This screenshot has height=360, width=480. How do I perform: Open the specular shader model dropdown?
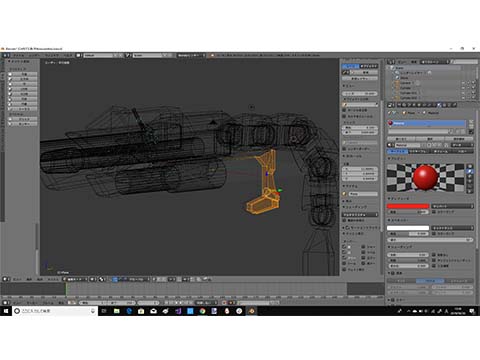coord(452,228)
